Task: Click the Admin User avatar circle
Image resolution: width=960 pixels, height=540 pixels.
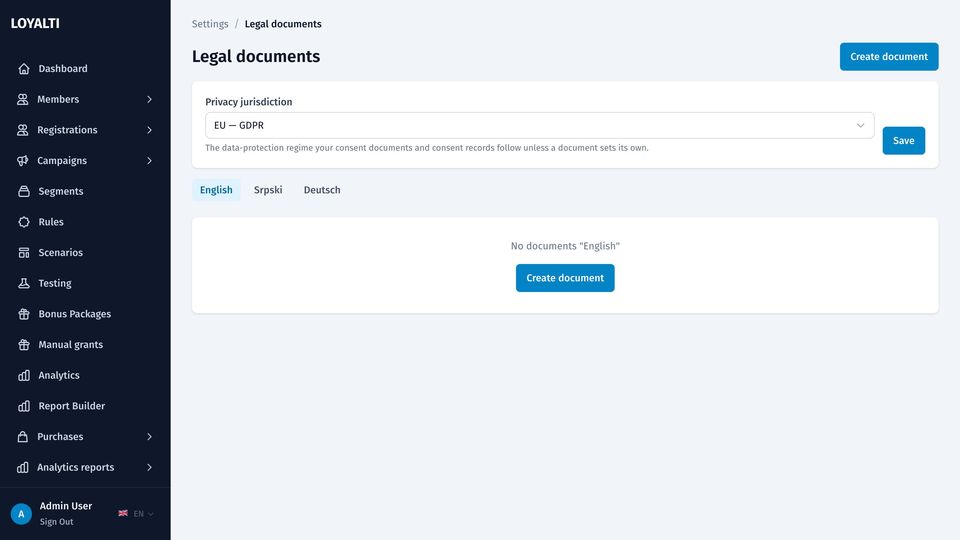Action: tap(21, 514)
